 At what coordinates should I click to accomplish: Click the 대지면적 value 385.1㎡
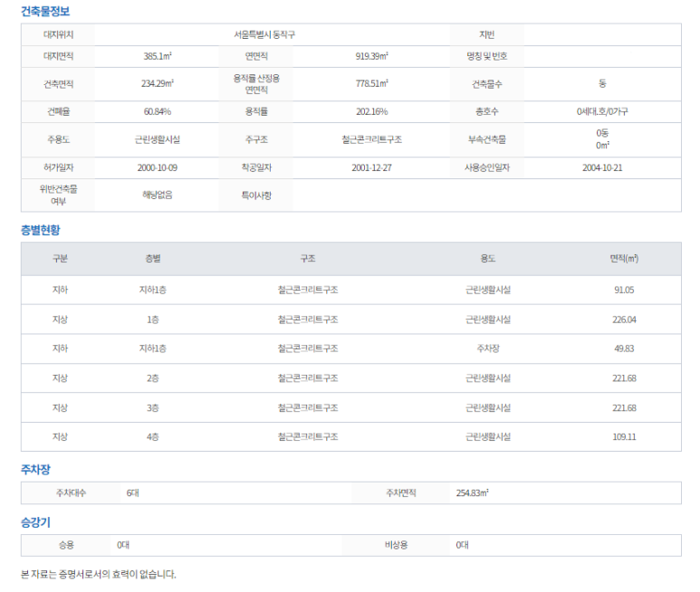[x=158, y=56]
